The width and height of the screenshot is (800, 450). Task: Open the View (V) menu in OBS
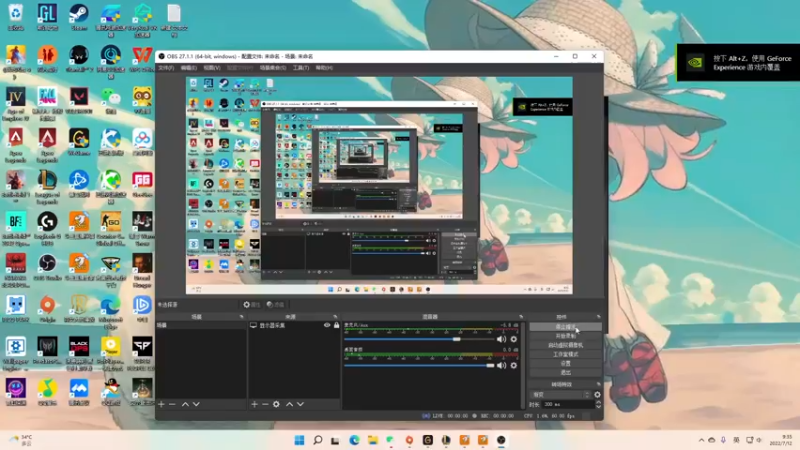tap(212, 68)
